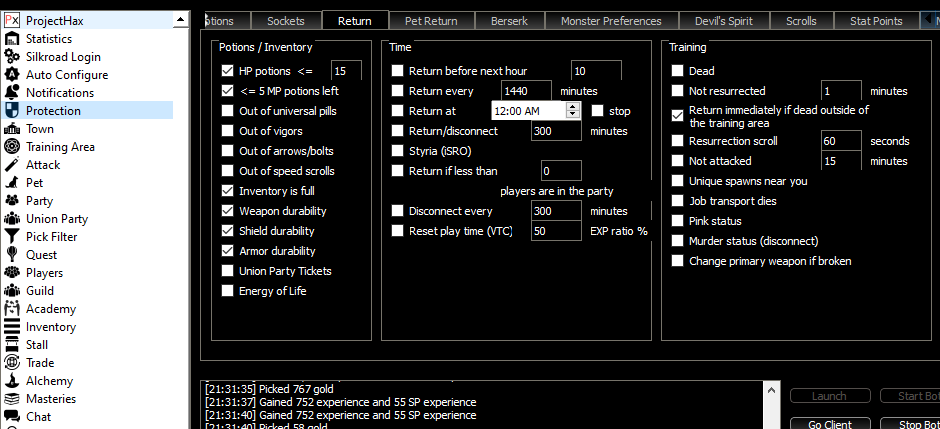
Task: Open the Return at time picker
Action: pos(536,111)
